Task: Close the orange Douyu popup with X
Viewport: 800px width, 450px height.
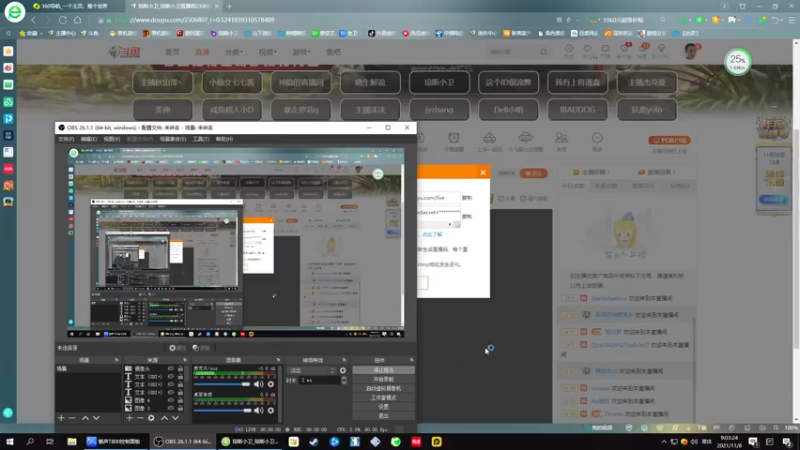Action: pyautogui.click(x=483, y=172)
